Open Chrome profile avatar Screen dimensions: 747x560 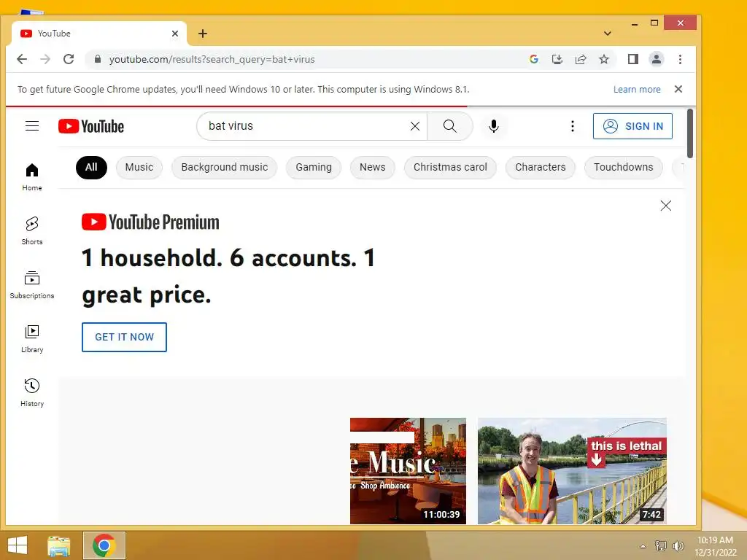pos(656,59)
